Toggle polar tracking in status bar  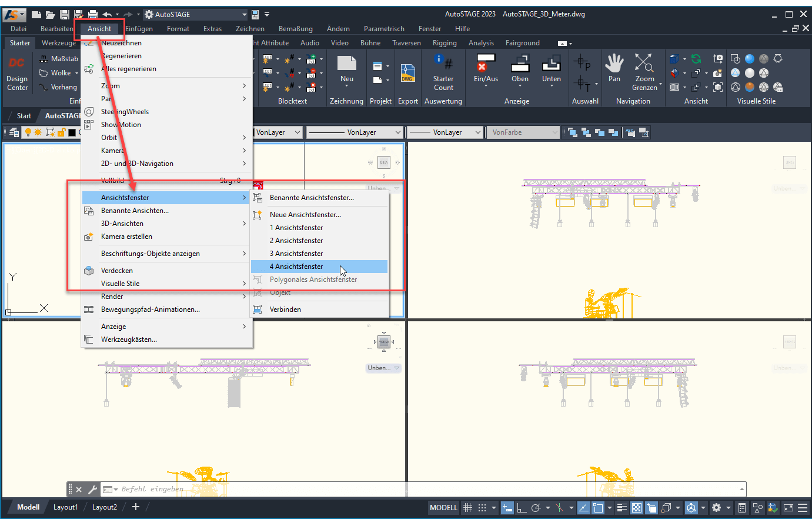pyautogui.click(x=536, y=507)
